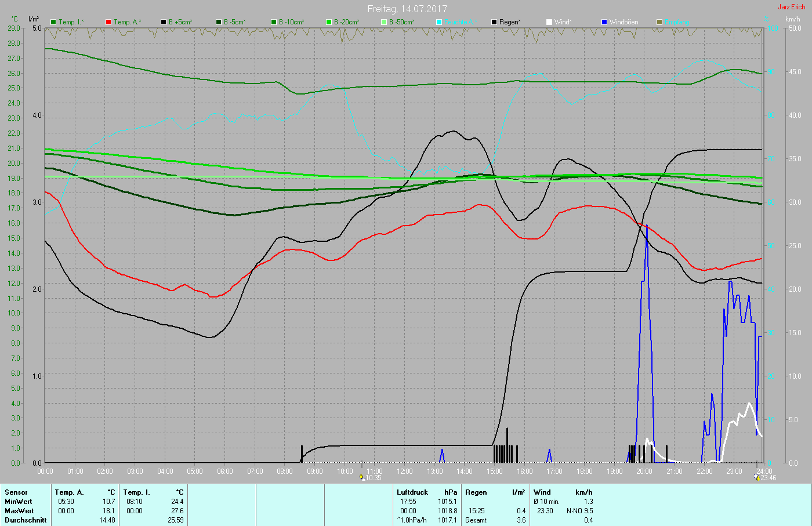Click the average outside temperature 14.48

click(x=107, y=520)
